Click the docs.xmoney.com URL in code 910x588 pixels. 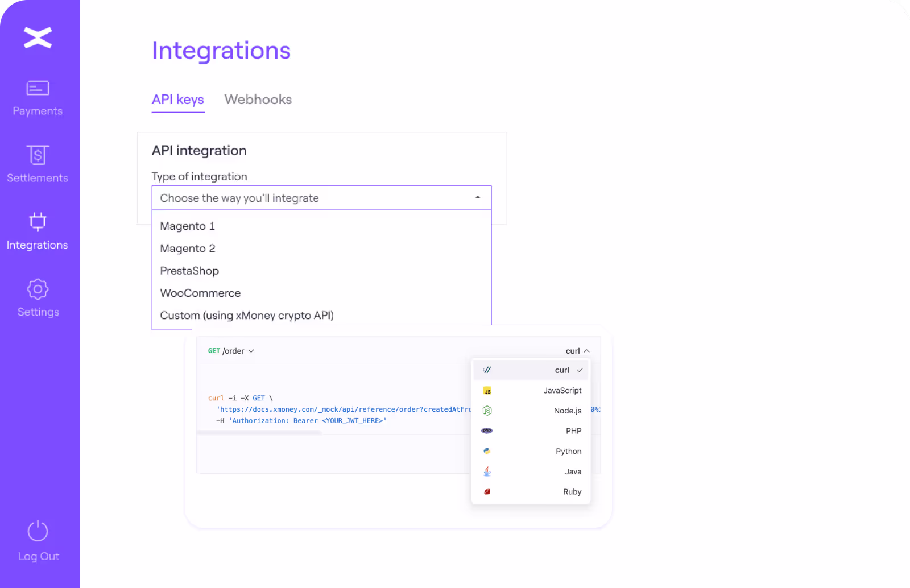tap(344, 409)
